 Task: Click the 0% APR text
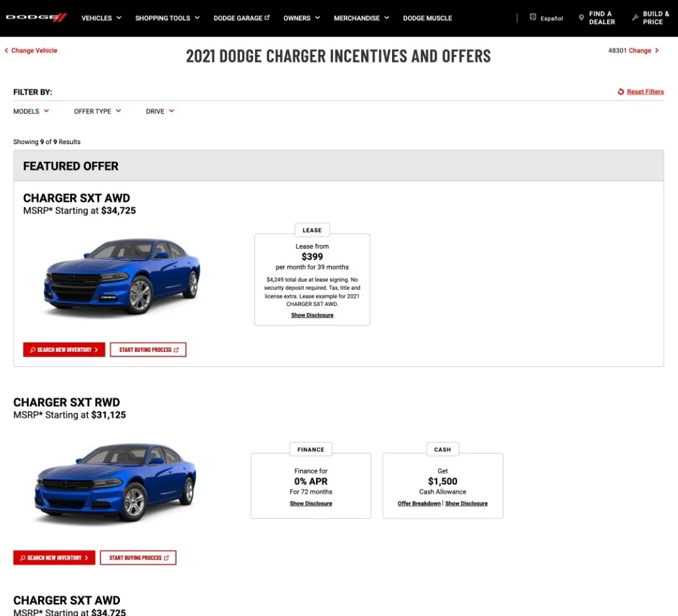coord(311,482)
